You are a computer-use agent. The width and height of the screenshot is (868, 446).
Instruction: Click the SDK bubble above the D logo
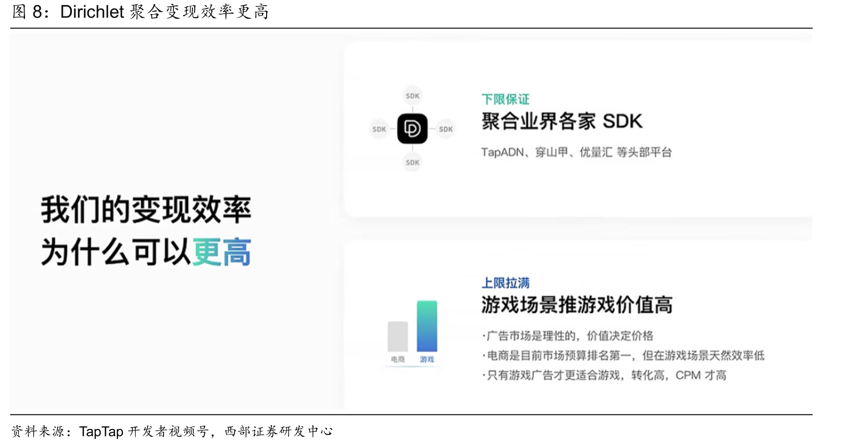pyautogui.click(x=412, y=96)
